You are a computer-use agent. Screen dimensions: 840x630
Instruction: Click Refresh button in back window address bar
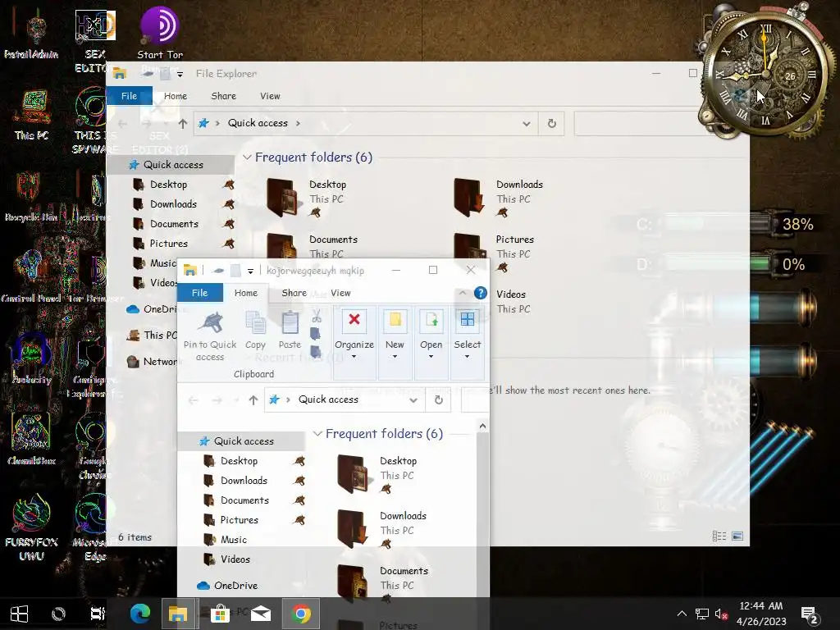coord(552,124)
